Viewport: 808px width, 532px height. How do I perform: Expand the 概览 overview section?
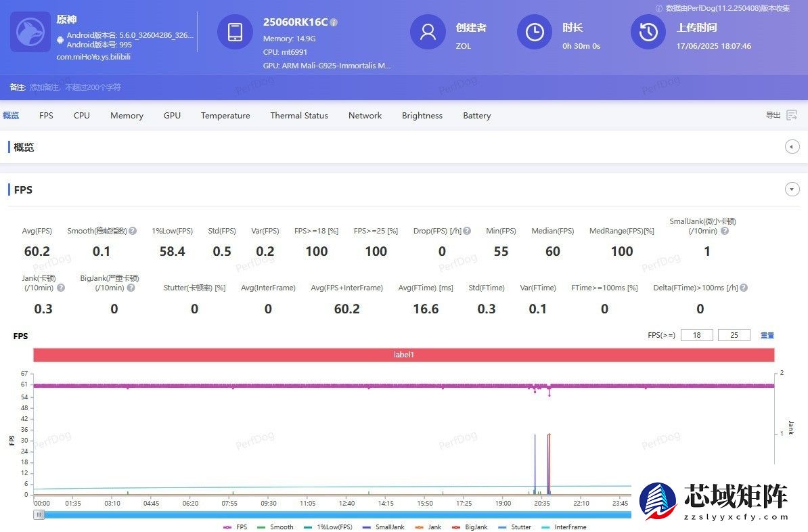click(x=792, y=147)
